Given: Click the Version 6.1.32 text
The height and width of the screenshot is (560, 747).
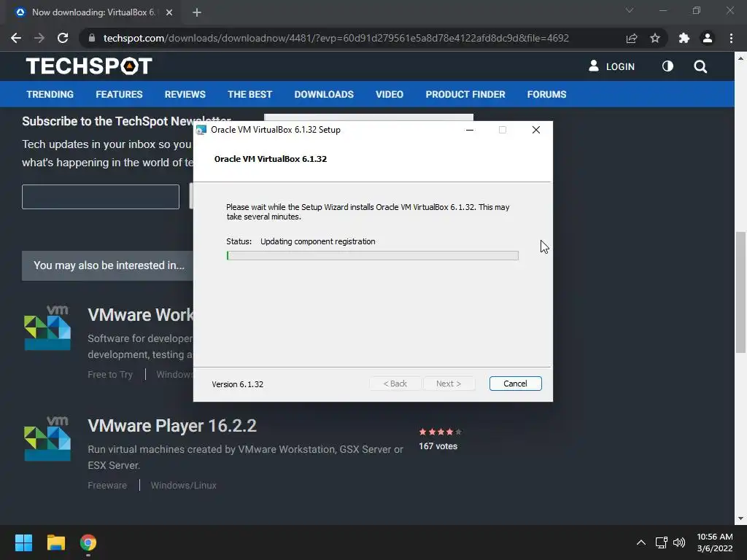Looking at the screenshot, I should pos(237,384).
